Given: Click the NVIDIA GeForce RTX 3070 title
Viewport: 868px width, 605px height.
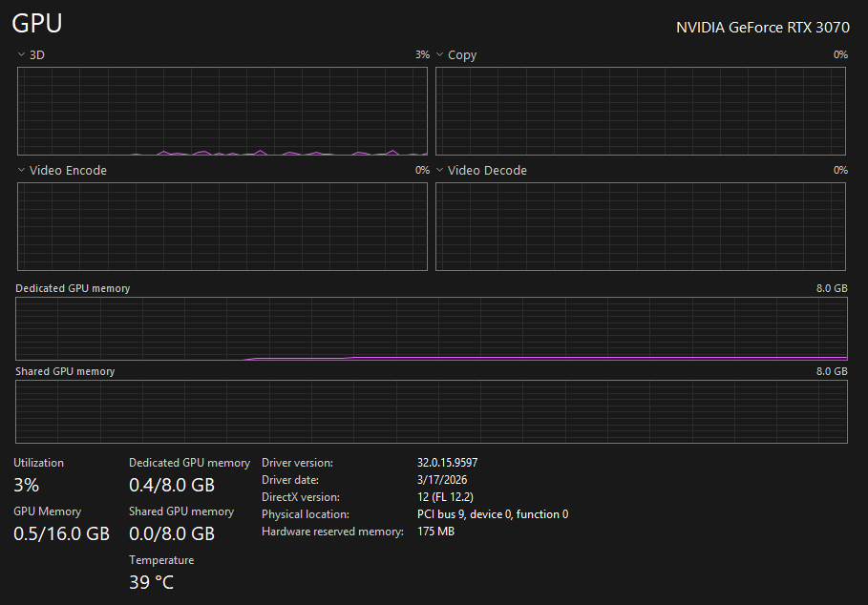Looking at the screenshot, I should point(762,28).
